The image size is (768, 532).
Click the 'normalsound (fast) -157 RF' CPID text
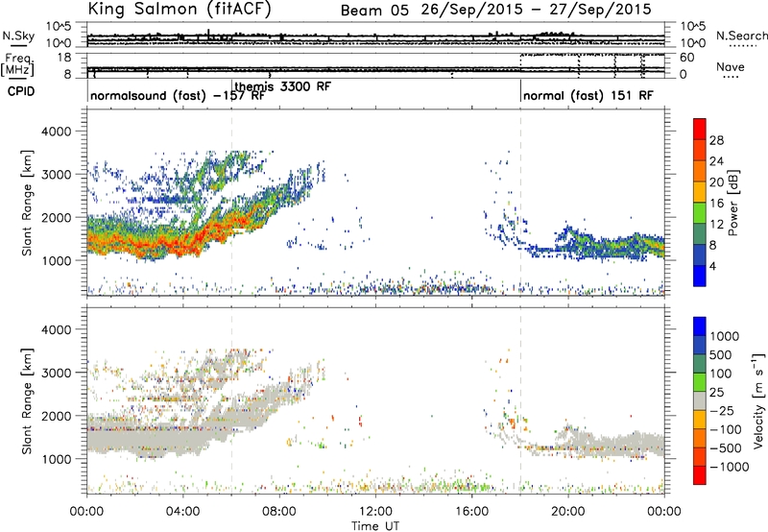[x=178, y=95]
